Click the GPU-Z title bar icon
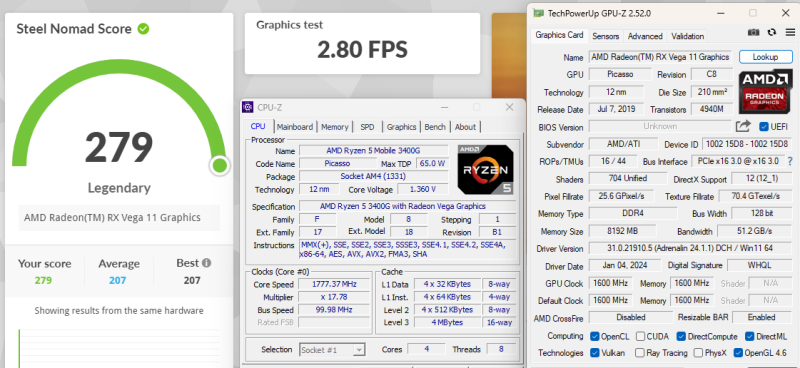The height and width of the screenshot is (368, 800). click(538, 13)
